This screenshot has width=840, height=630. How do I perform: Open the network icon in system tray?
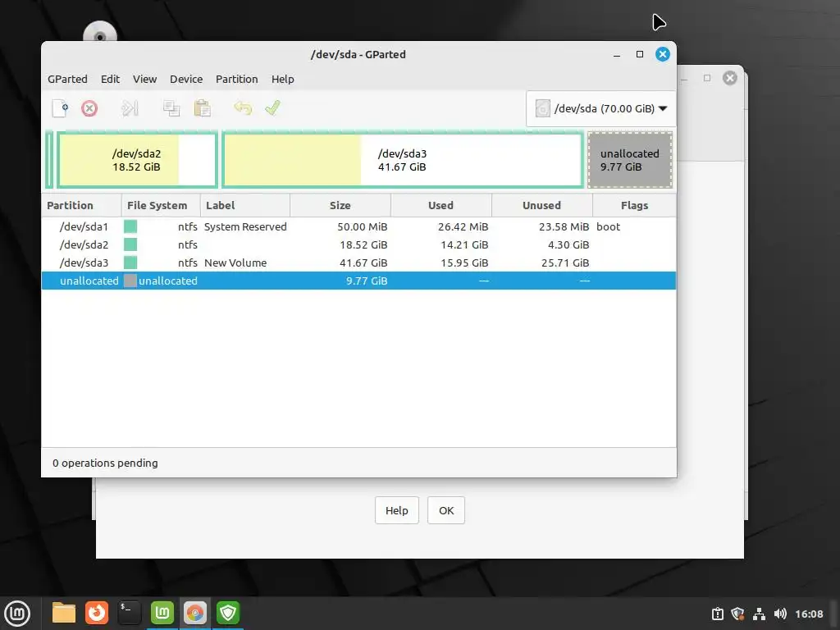[759, 614]
